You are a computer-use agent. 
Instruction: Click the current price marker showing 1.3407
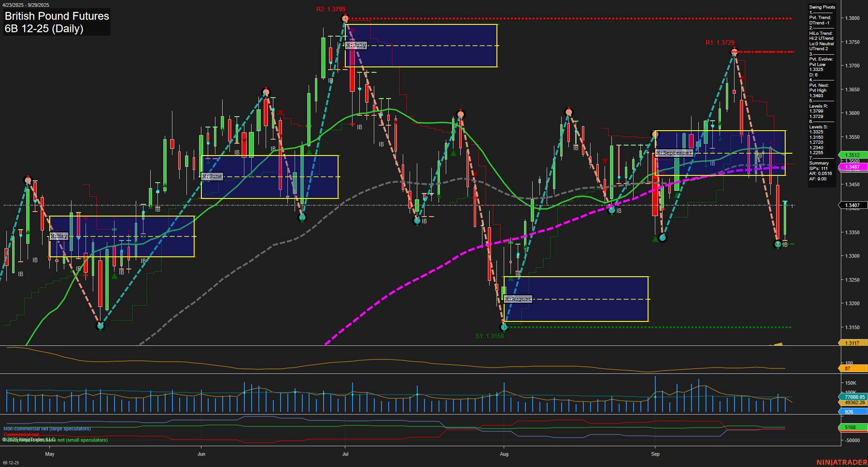click(853, 205)
